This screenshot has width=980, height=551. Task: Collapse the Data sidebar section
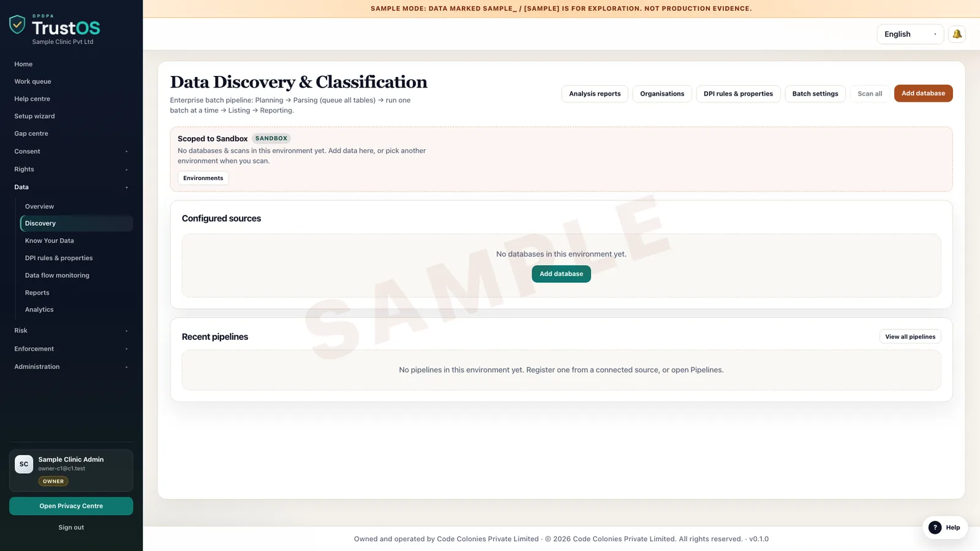pos(71,187)
